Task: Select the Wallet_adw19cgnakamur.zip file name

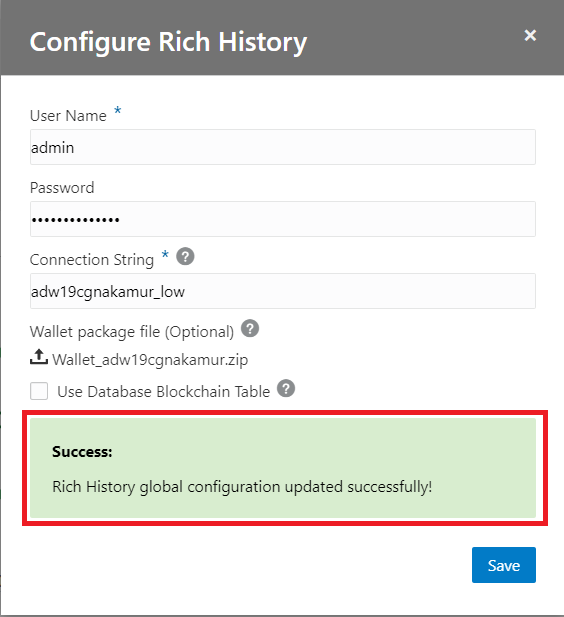Action: coord(150,360)
